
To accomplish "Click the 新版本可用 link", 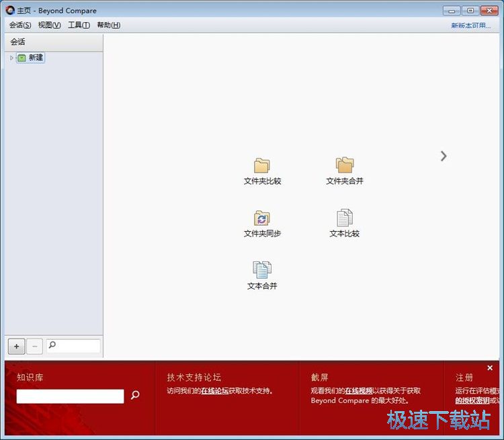I will pyautogui.click(x=471, y=26).
